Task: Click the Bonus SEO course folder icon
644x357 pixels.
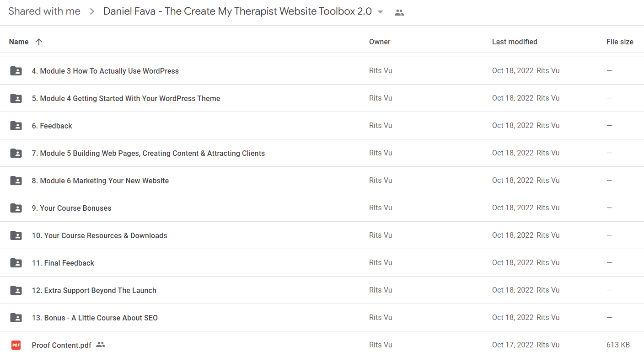Action: point(16,318)
